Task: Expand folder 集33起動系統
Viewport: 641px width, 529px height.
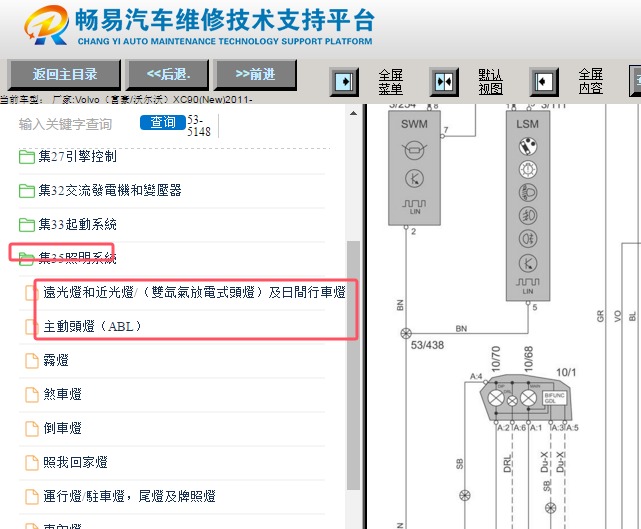Action: (x=77, y=224)
